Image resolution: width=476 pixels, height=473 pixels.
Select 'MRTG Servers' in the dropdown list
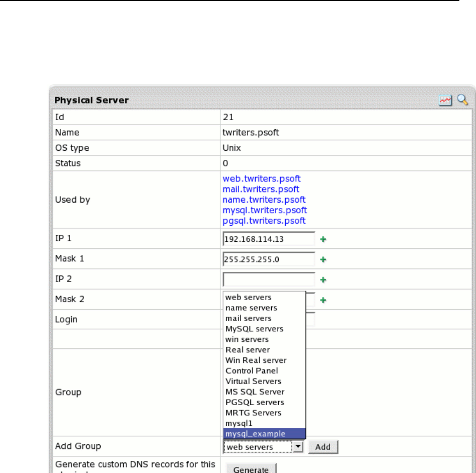point(264,413)
